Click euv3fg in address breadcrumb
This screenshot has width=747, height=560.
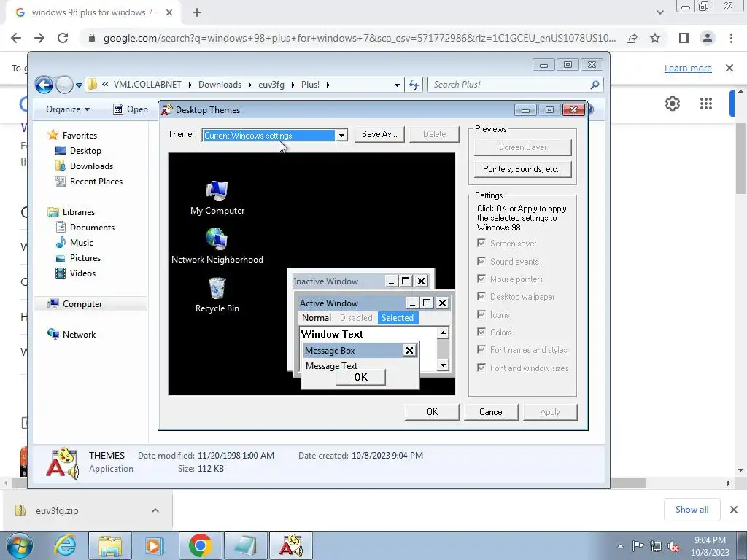271,85
